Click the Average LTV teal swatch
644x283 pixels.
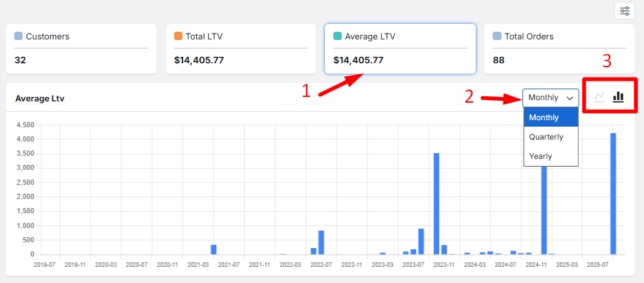337,36
